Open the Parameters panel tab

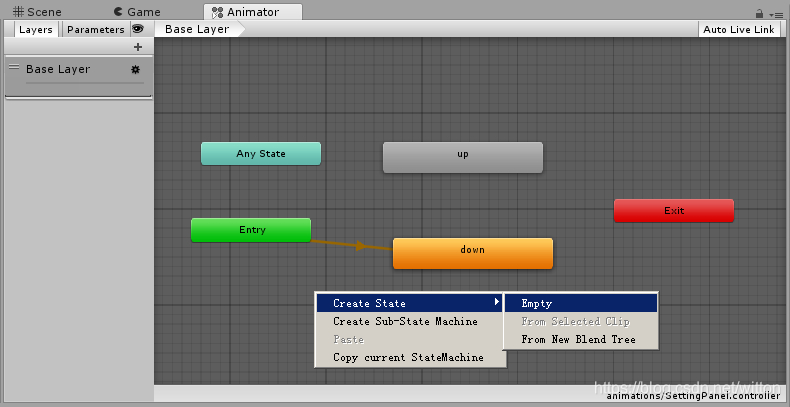[96, 29]
